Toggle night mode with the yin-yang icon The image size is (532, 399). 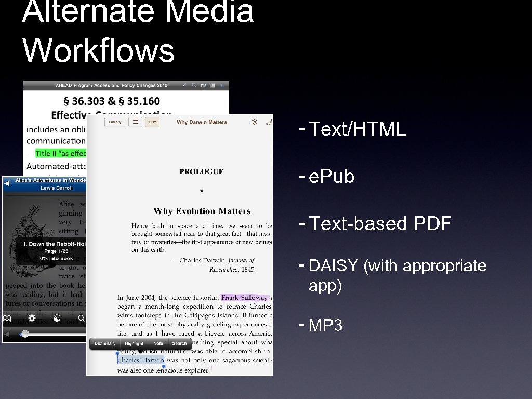(x=56, y=318)
